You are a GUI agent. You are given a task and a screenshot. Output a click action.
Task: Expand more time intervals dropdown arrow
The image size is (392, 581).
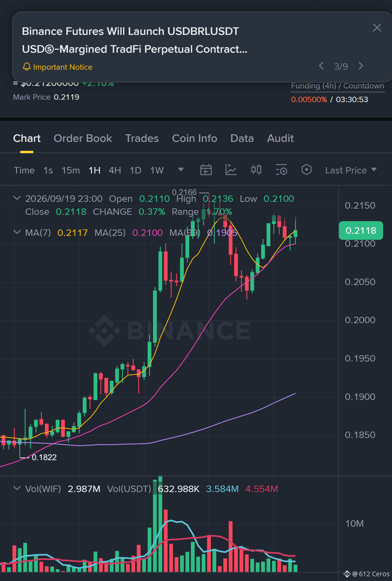(181, 170)
